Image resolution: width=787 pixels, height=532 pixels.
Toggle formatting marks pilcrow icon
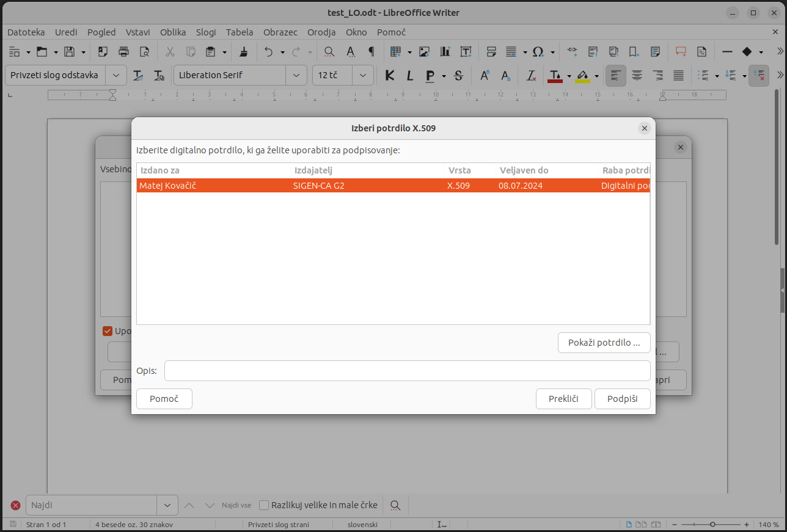click(x=370, y=52)
